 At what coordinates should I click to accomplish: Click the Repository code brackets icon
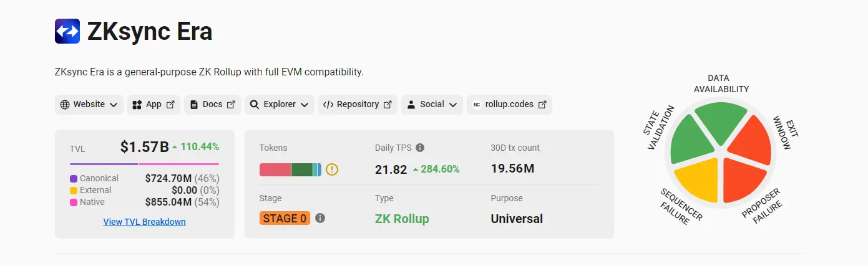point(328,105)
